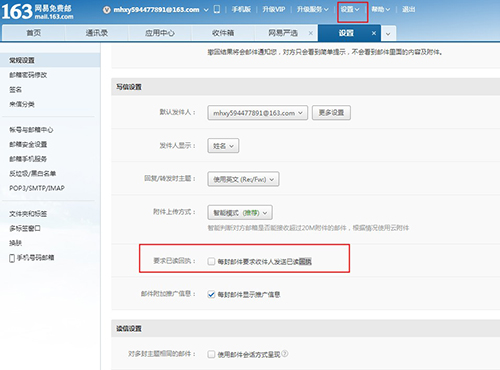Image resolution: width=500 pixels, height=370 pixels.
Task: Open 手机号码邮箱 in the sidebar
Action: click(35, 258)
